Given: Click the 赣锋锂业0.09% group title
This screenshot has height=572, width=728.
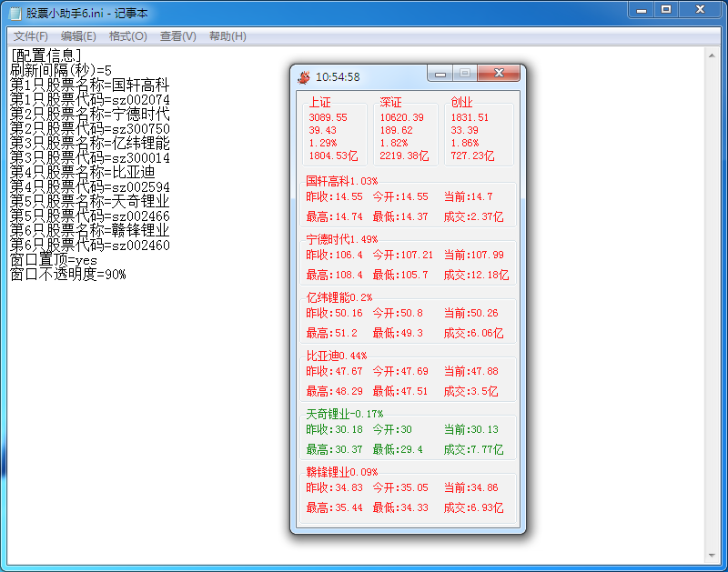Looking at the screenshot, I should tap(342, 472).
